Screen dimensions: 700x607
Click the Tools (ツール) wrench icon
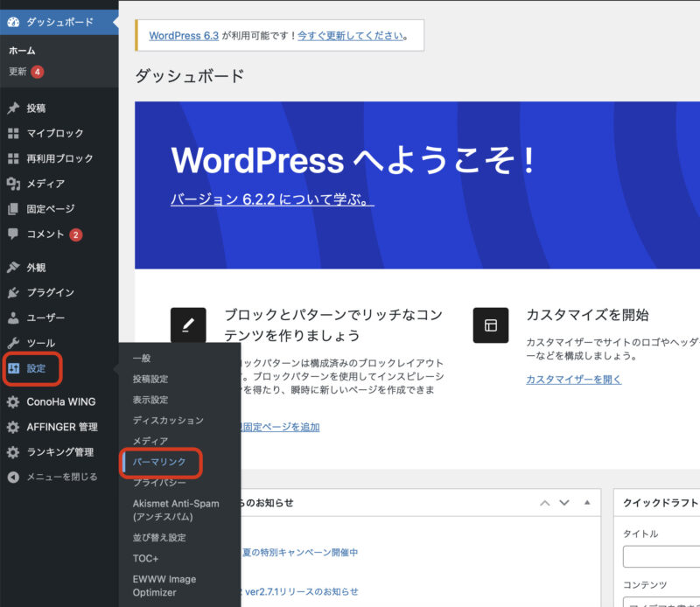(13, 343)
